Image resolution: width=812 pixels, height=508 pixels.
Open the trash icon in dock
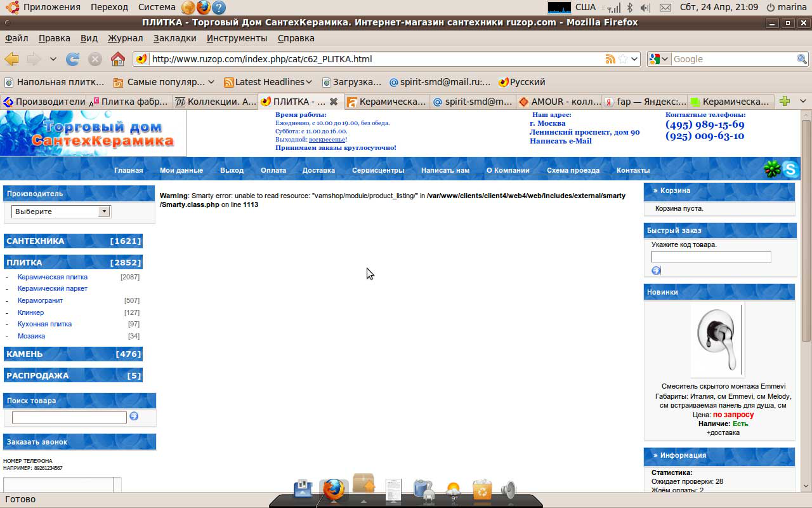[482, 489]
